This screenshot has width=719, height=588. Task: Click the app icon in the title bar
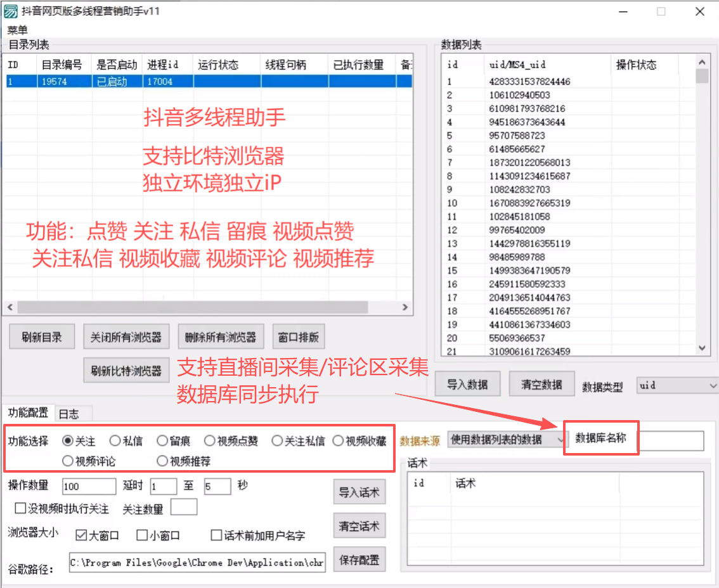[11, 11]
